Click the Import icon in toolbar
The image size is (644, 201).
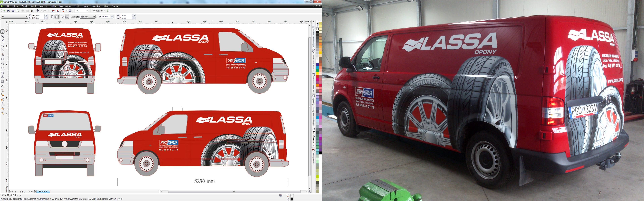point(53,11)
